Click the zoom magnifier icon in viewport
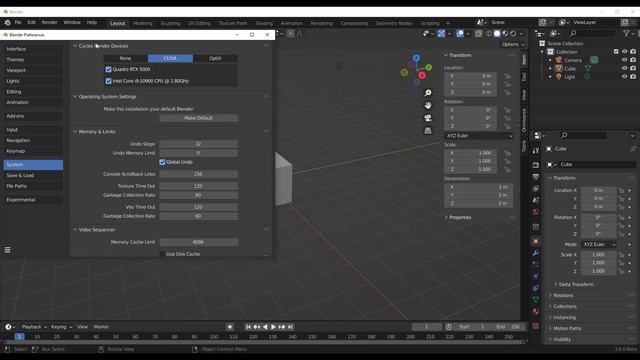 [x=428, y=93]
